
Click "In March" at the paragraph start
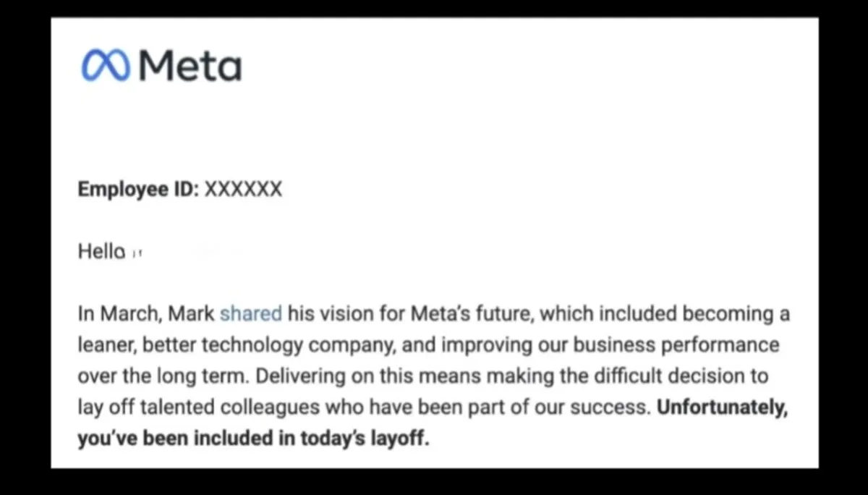coord(119,314)
